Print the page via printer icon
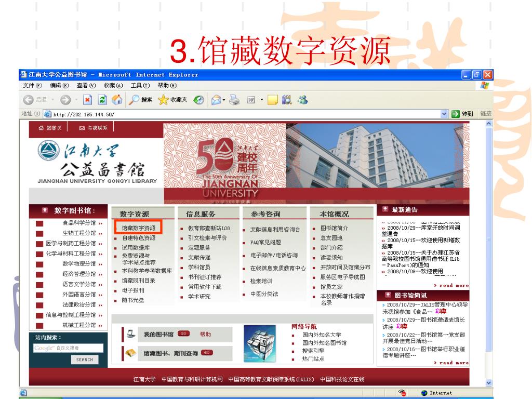The image size is (532, 399). click(234, 100)
